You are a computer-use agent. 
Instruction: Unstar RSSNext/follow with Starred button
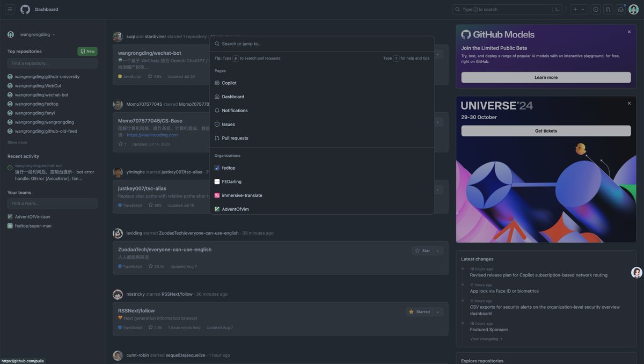click(420, 312)
